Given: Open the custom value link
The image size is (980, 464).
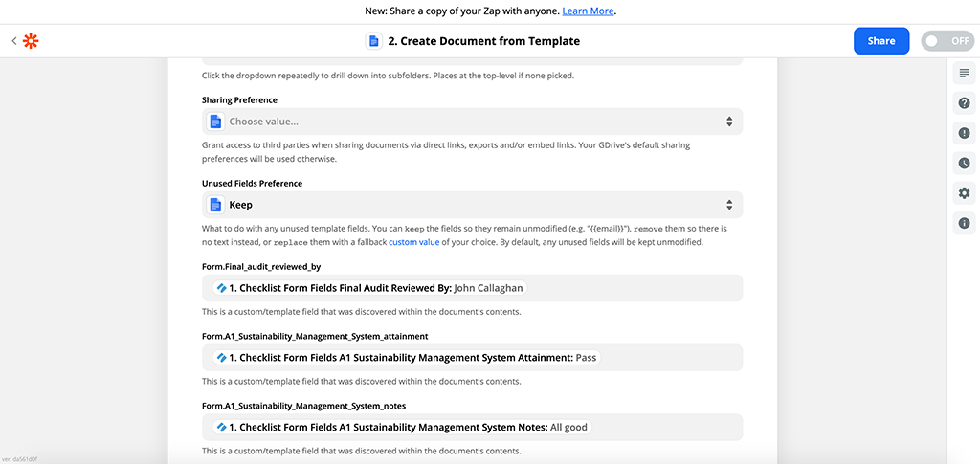Looking at the screenshot, I should 415,242.
